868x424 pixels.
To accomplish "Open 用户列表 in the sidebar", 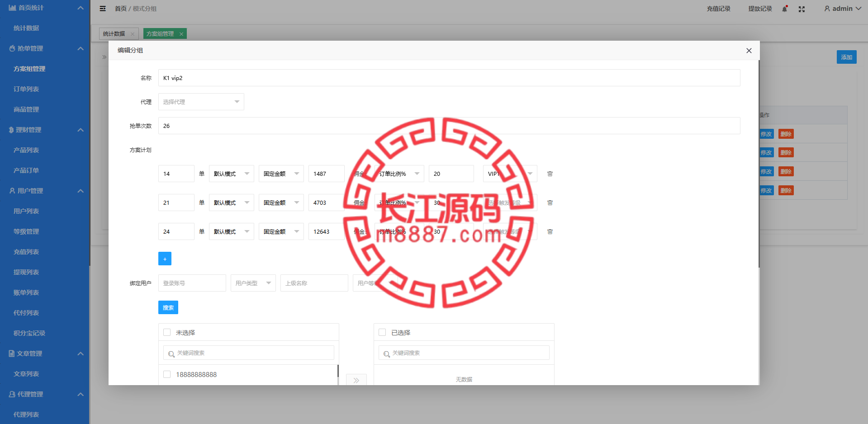I will pyautogui.click(x=26, y=211).
